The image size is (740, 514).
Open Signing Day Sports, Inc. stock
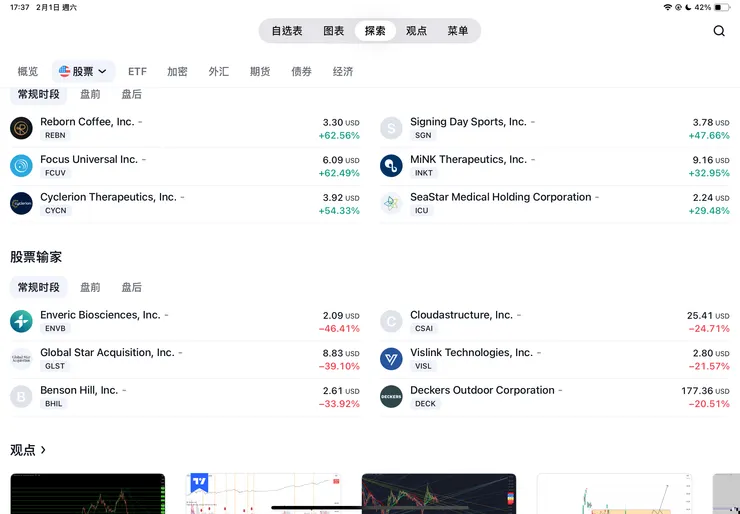pyautogui.click(x=555, y=128)
